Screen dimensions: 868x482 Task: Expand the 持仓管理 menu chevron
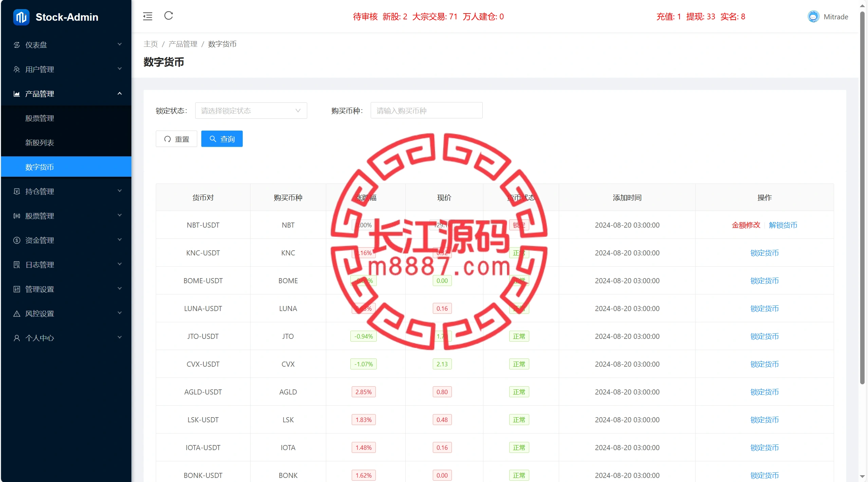click(x=119, y=191)
